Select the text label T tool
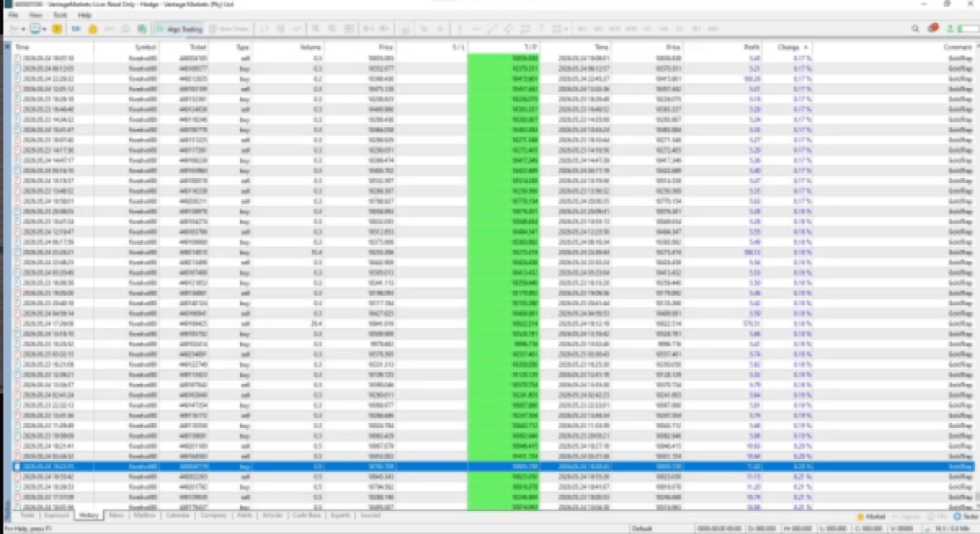This screenshot has height=534, width=980. pyautogui.click(x=542, y=29)
